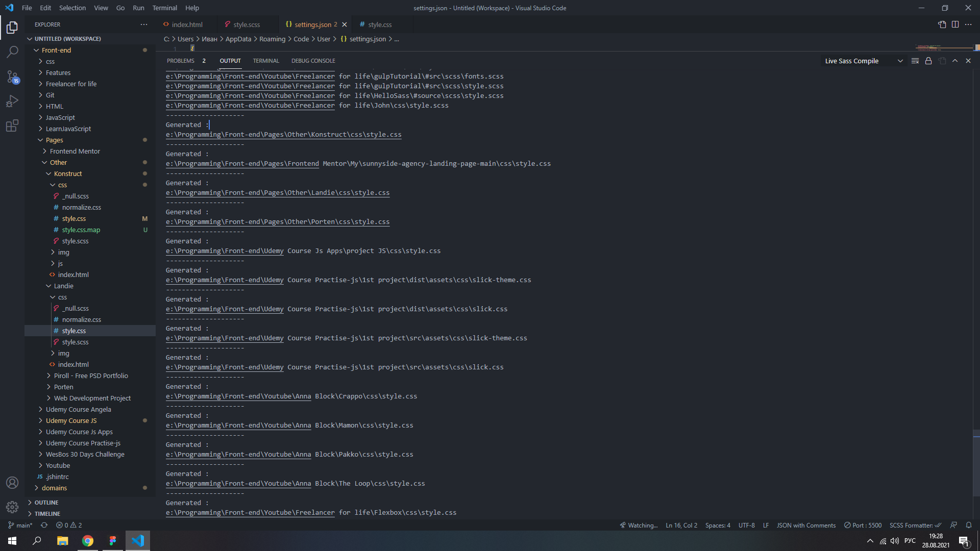Open the Accounts menu icon
980x551 pixels.
point(12,483)
